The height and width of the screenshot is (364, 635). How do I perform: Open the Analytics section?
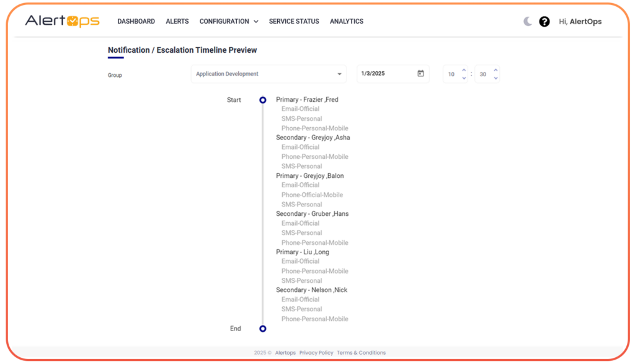[x=347, y=21]
